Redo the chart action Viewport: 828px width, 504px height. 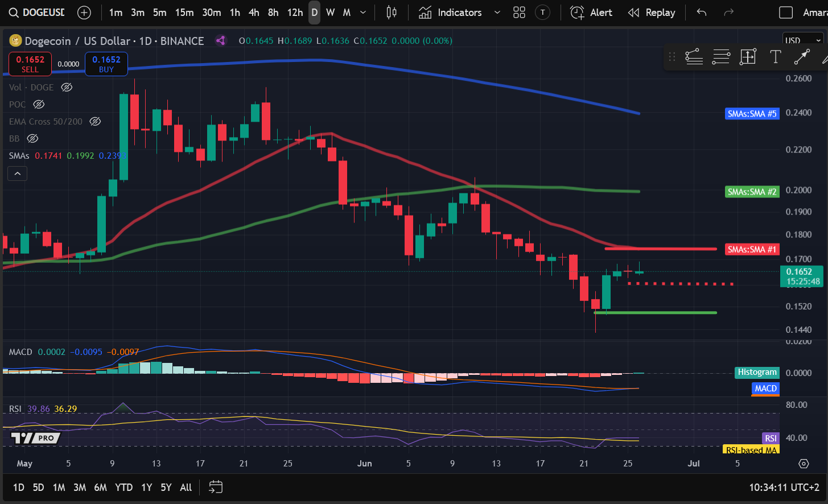[x=728, y=13]
